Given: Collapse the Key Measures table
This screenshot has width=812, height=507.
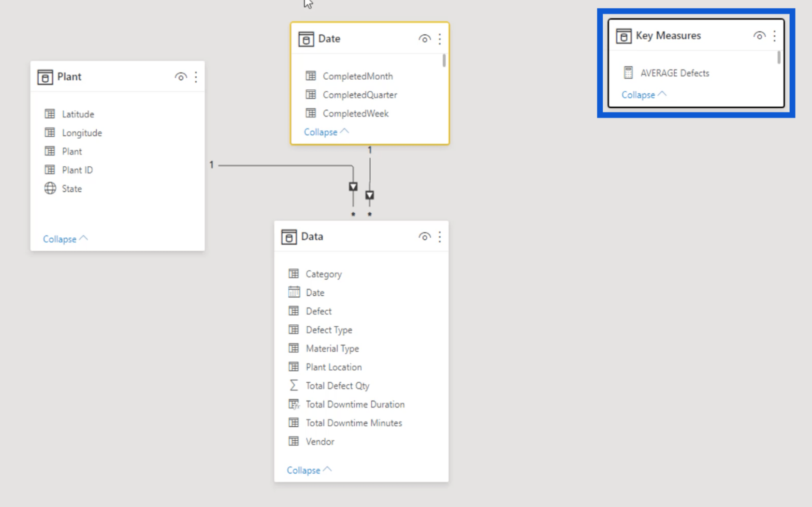Looking at the screenshot, I should pyautogui.click(x=644, y=95).
